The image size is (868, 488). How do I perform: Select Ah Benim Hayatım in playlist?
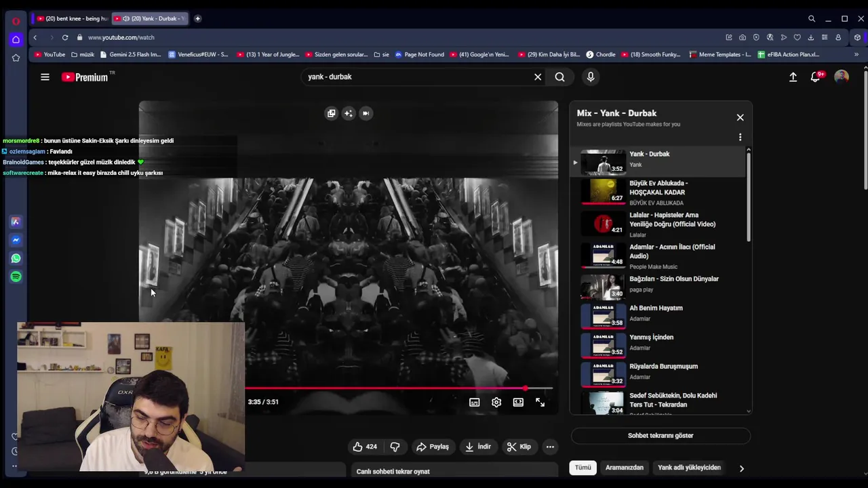click(x=658, y=316)
